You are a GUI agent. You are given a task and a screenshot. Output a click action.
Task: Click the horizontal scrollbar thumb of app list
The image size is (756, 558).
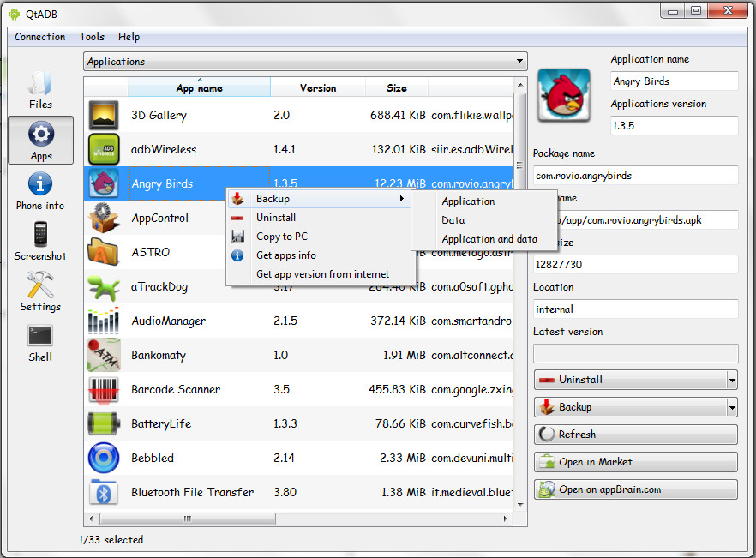pos(188,519)
